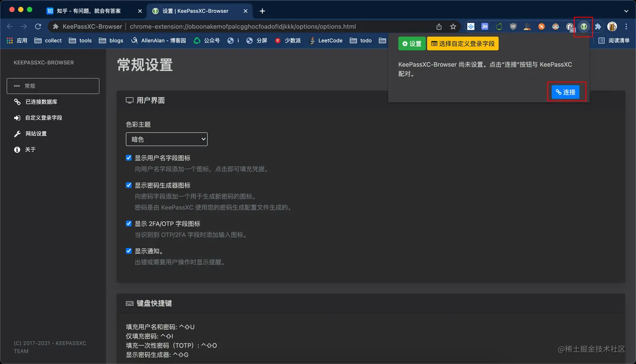Close the 知乎 tab

(140, 11)
